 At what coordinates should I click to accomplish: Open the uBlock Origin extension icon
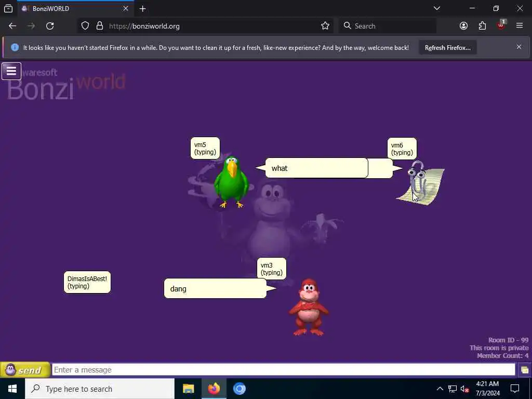(x=501, y=25)
